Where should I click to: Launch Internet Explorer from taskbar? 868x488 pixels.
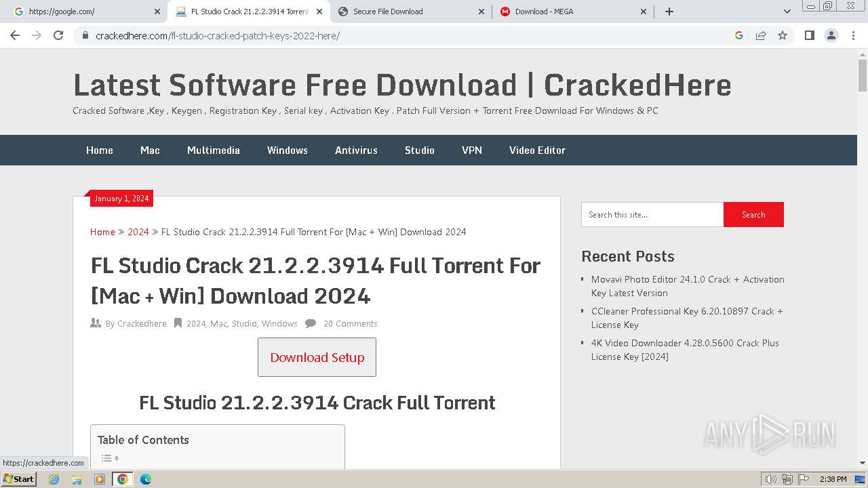click(54, 479)
